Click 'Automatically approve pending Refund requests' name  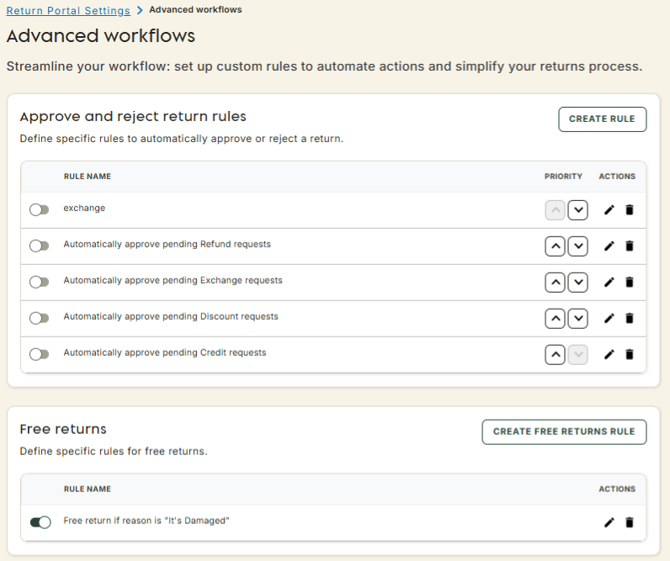point(167,244)
